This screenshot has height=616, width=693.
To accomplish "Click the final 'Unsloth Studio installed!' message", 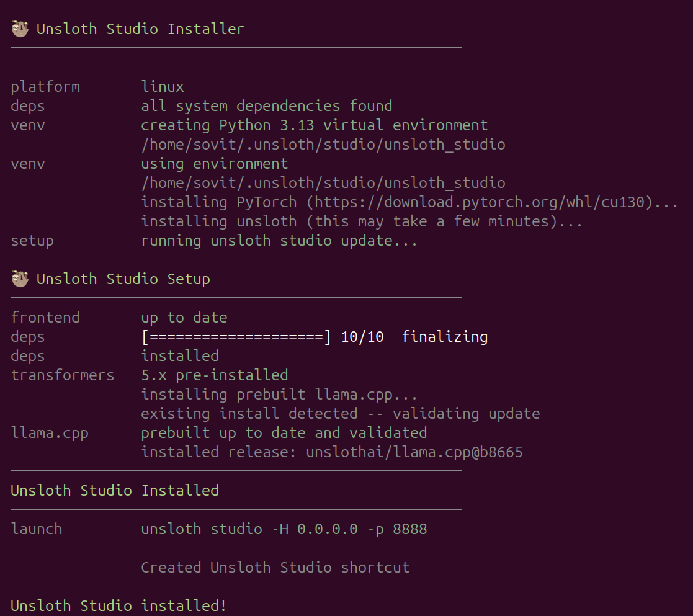I will pos(118,606).
